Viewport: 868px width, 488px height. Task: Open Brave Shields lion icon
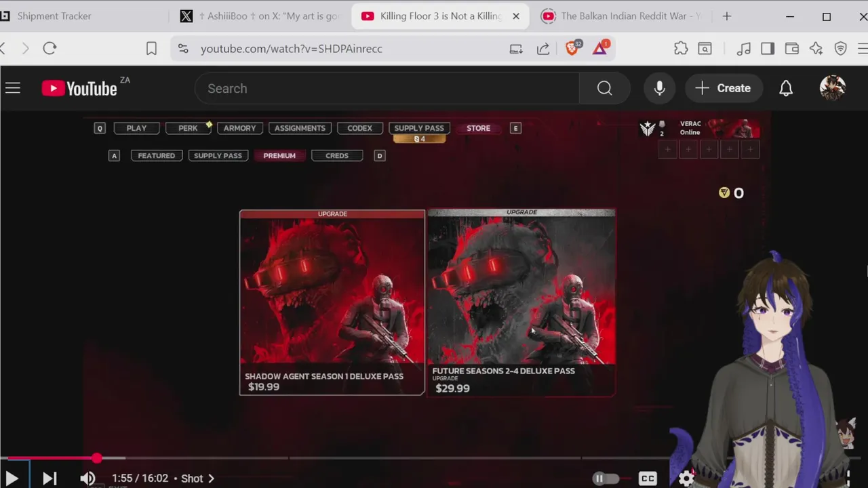coord(572,47)
